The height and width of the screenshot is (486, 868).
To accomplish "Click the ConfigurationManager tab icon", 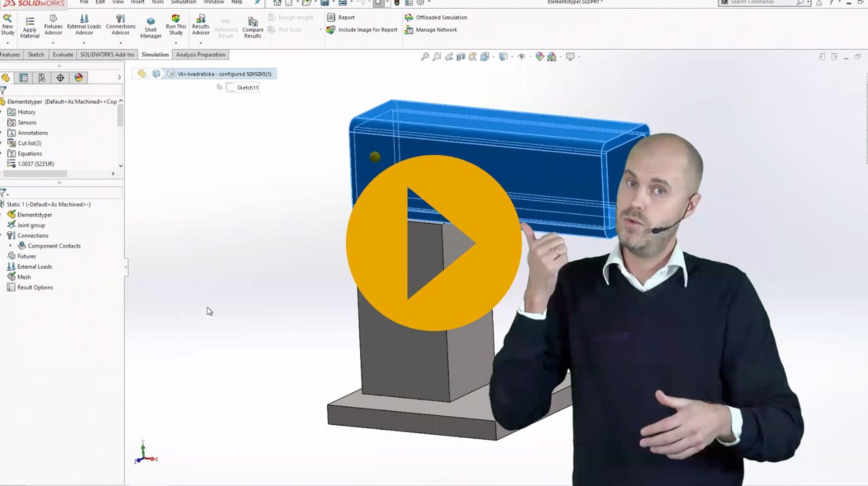I will pyautogui.click(x=42, y=78).
